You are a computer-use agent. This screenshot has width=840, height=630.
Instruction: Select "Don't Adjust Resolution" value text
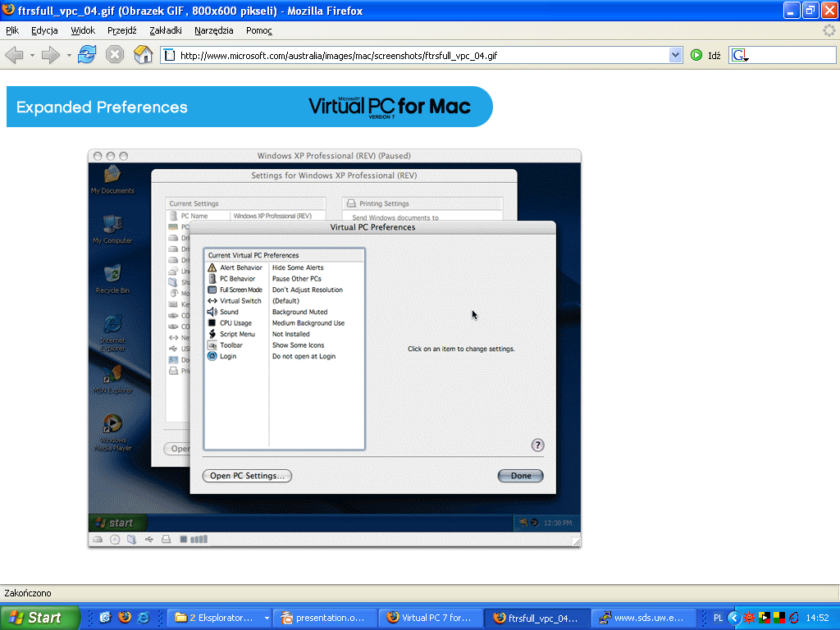coord(308,290)
